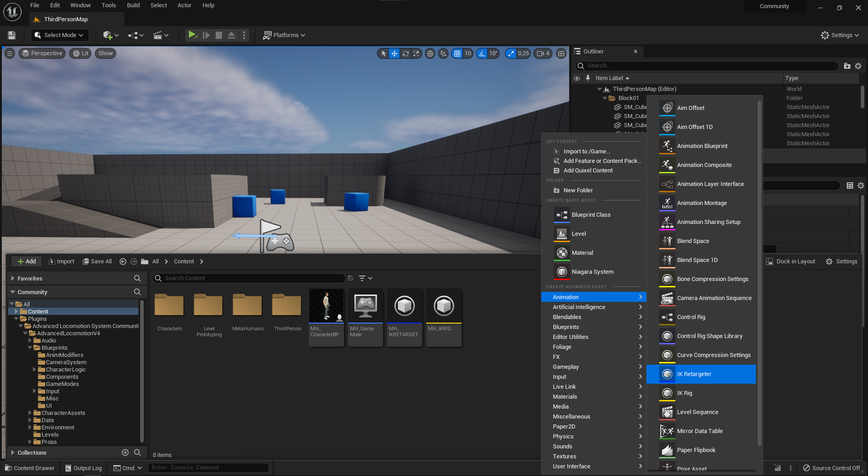The width and height of the screenshot is (868, 476).
Task: Add new folder in Outliner
Action: 847,66
